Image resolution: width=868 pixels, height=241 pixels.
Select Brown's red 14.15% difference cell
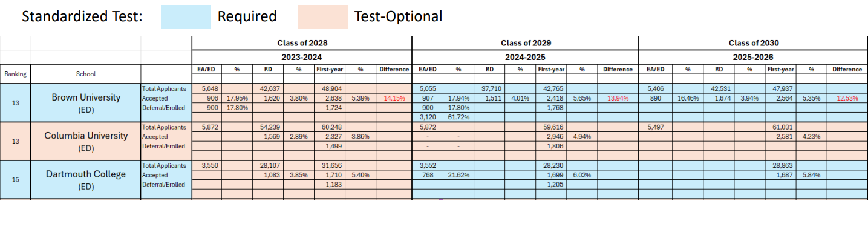click(x=394, y=97)
